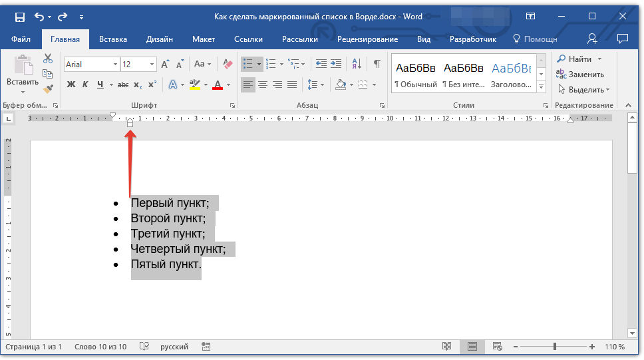Expand the bullet library dropdown arrow
644x360 pixels.
click(x=258, y=65)
